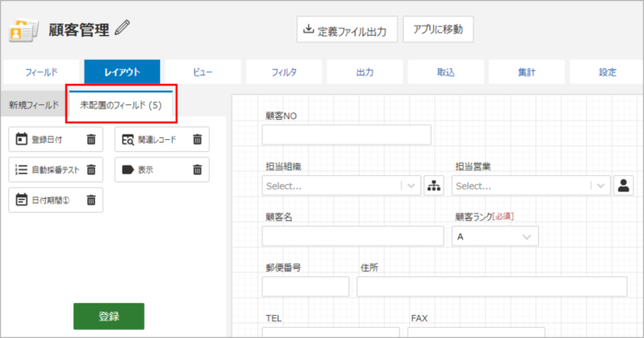Open the user picker beside 担当営業
644x338 pixels.
tap(624, 185)
